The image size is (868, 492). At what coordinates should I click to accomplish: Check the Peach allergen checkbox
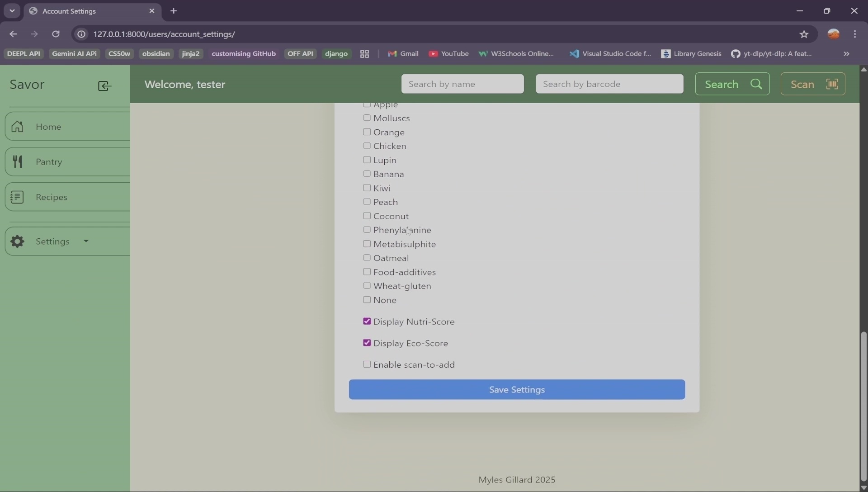coord(367,202)
